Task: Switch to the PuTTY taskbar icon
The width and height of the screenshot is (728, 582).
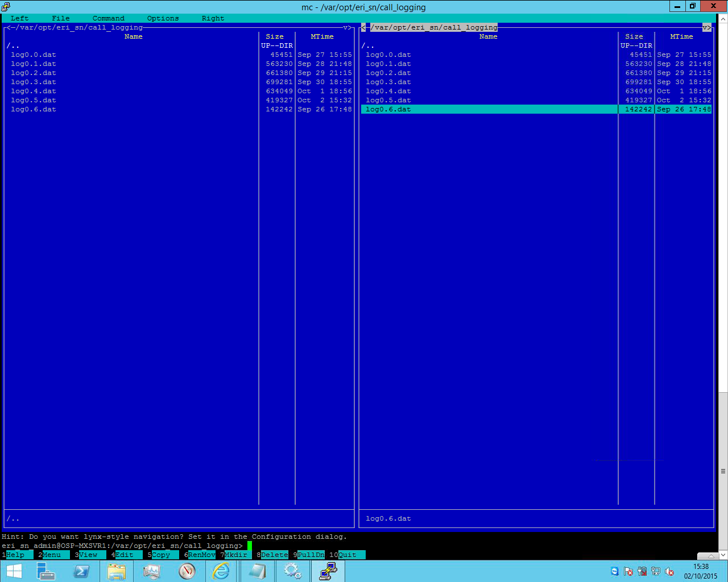Action: (x=328, y=571)
